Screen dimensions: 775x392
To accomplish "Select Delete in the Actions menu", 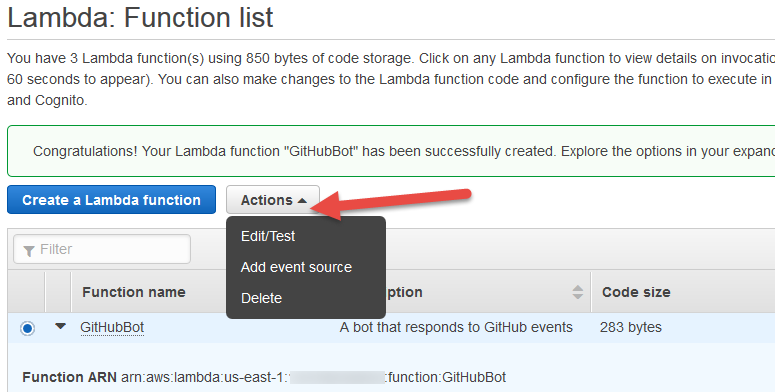I will pos(261,299).
